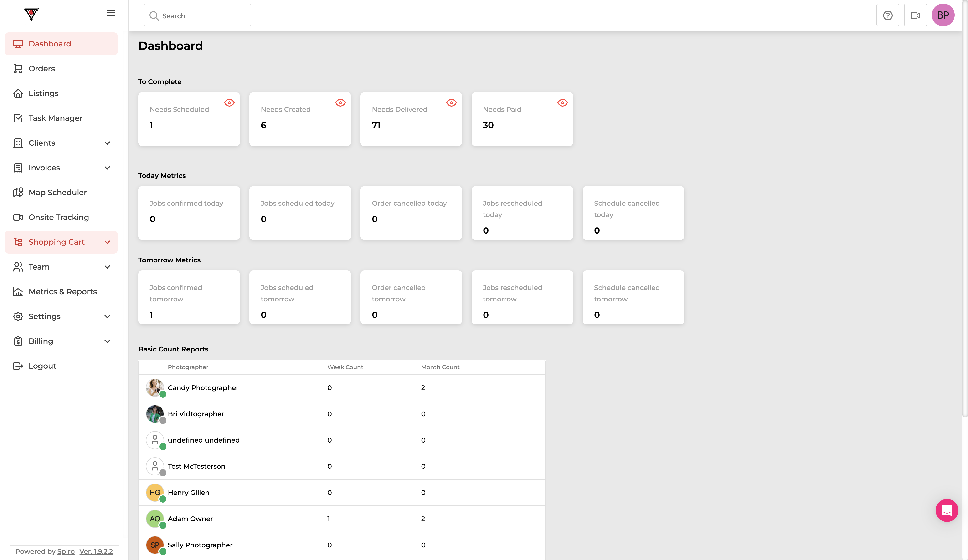Viewport: 968px width, 560px height.
Task: Click the Dashboard monitor icon
Action: click(x=18, y=44)
